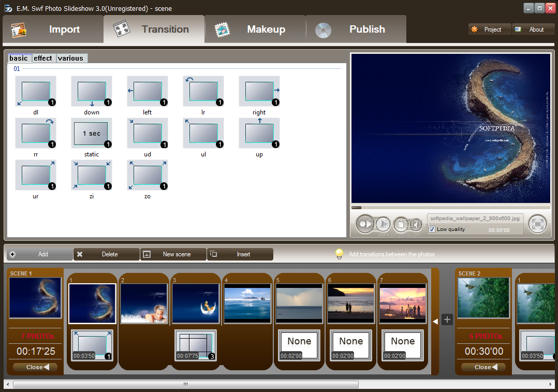This screenshot has height=392, width=558.
Task: Click the sound speaker icon in preview
Action: 415,224
